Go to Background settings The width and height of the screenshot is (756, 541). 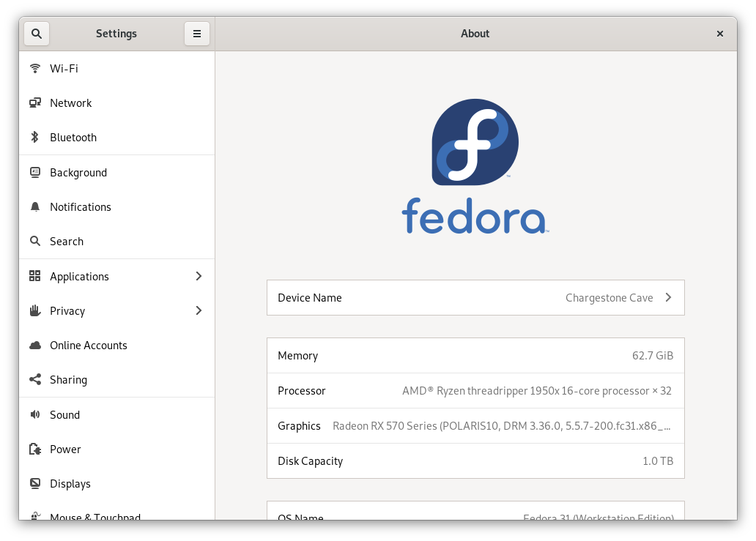pyautogui.click(x=116, y=173)
